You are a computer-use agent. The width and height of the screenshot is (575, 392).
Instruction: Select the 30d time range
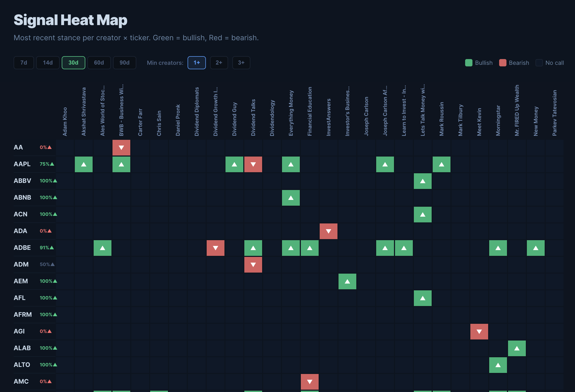[x=74, y=63]
